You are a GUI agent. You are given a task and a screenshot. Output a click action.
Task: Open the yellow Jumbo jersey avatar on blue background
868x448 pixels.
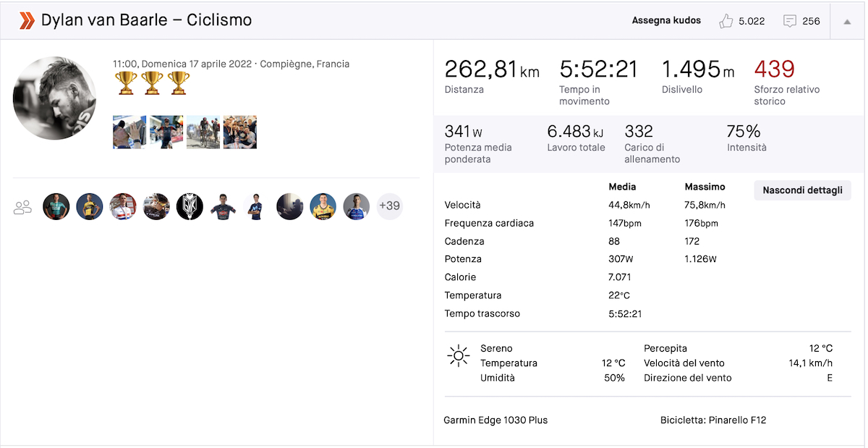point(323,206)
